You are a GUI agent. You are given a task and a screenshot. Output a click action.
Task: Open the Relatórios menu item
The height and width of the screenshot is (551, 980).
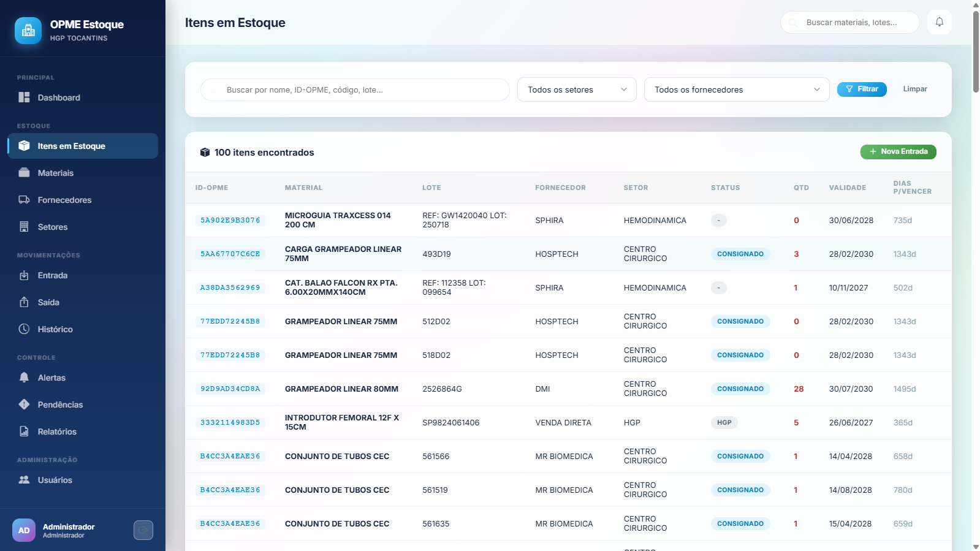point(83,431)
